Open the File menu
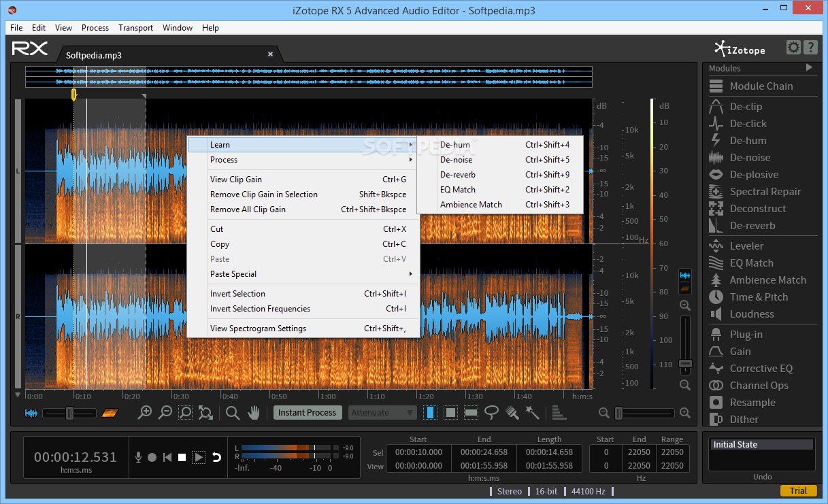828x504 pixels. (16, 28)
